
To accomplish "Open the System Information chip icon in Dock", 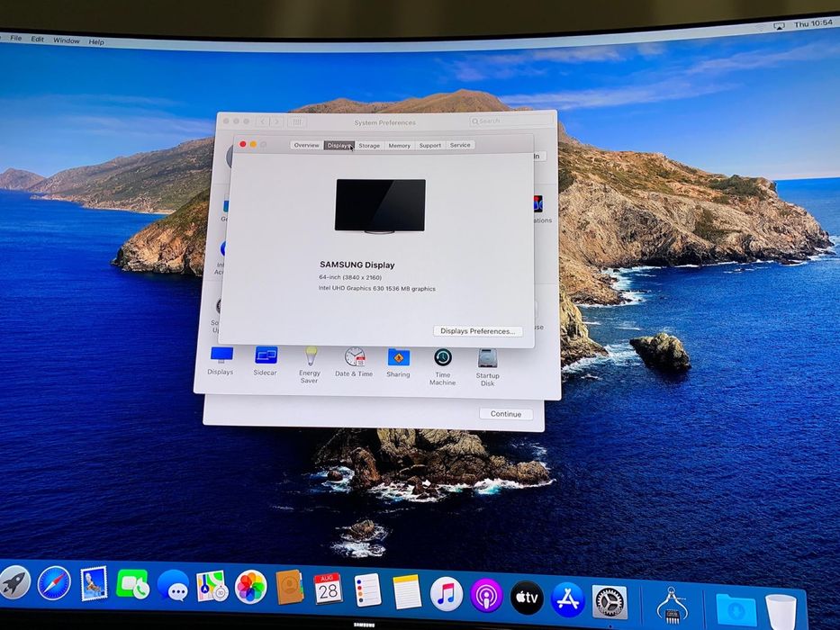I will coord(673,607).
